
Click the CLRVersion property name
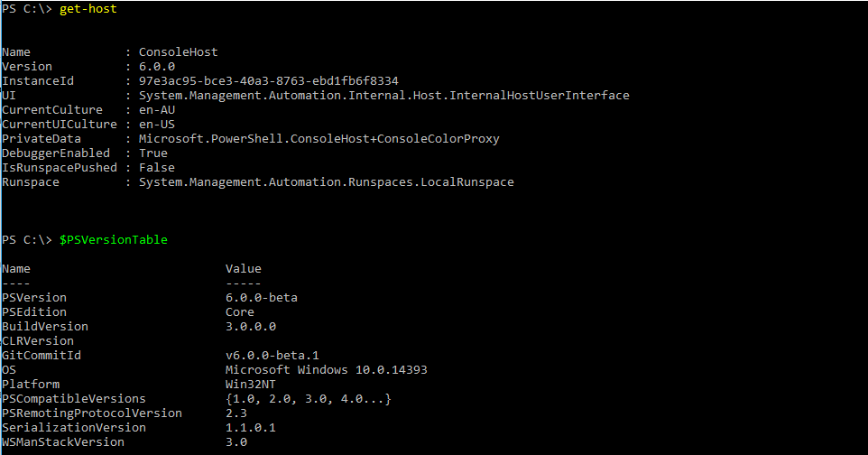[37, 341]
